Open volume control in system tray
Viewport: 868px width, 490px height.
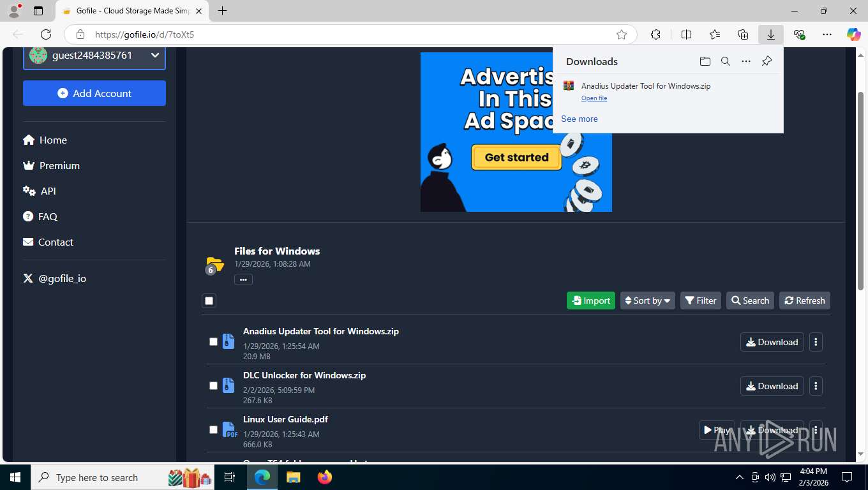770,477
